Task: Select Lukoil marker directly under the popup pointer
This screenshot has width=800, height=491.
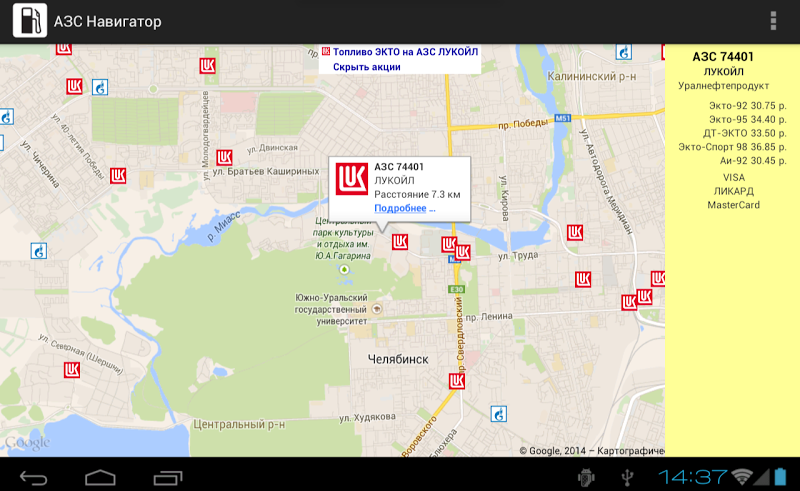Action: (399, 242)
